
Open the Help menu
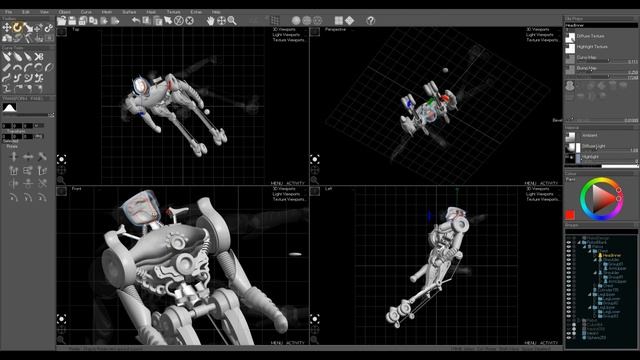coord(216,12)
